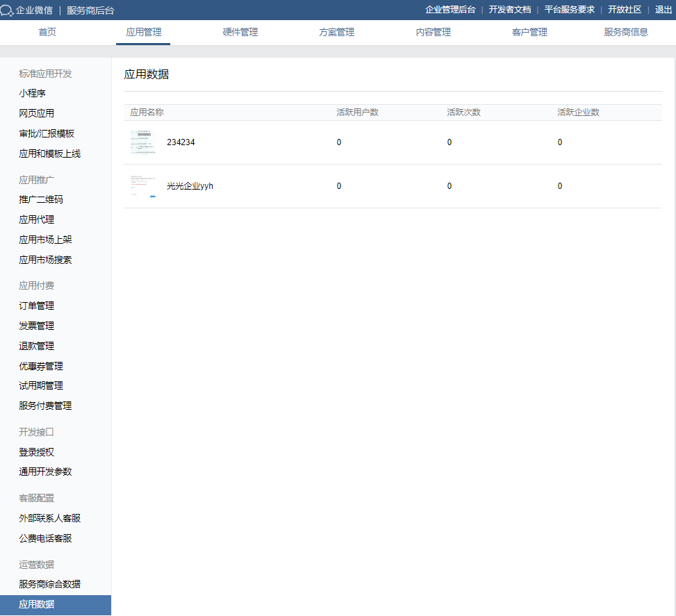Image resolution: width=676 pixels, height=616 pixels.
Task: Select 应用代理 in the sidebar
Action: click(37, 220)
